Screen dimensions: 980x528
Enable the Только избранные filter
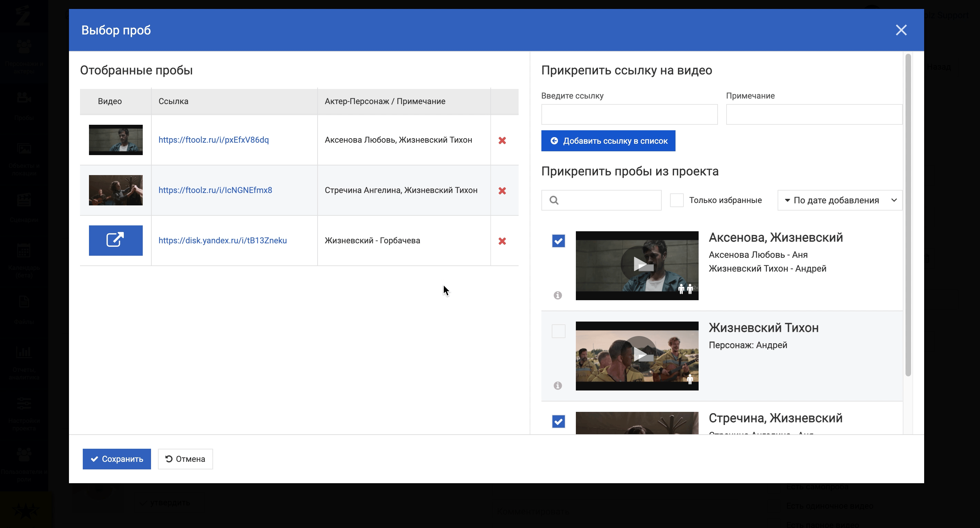pyautogui.click(x=677, y=200)
